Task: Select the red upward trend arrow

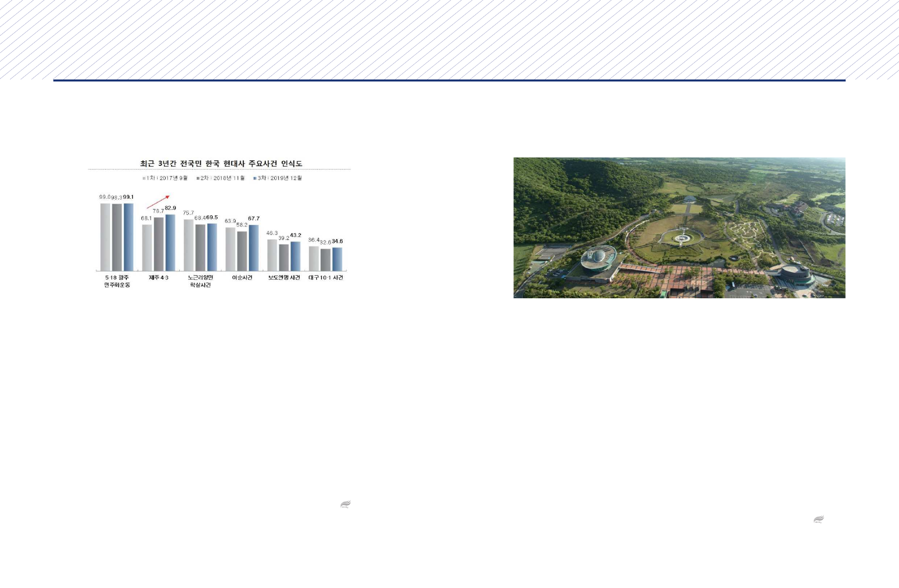Action: click(159, 202)
